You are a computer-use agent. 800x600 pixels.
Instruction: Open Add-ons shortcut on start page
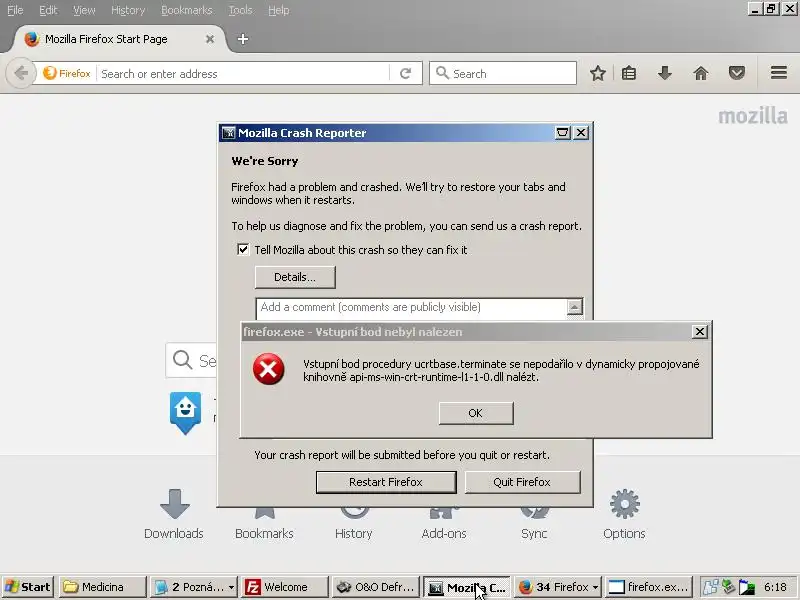pos(444,523)
